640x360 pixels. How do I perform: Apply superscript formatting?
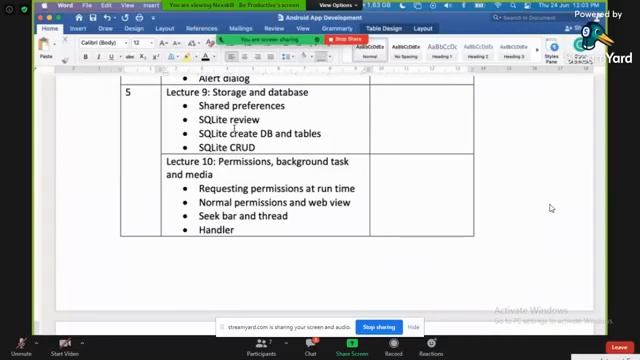pos(156,57)
